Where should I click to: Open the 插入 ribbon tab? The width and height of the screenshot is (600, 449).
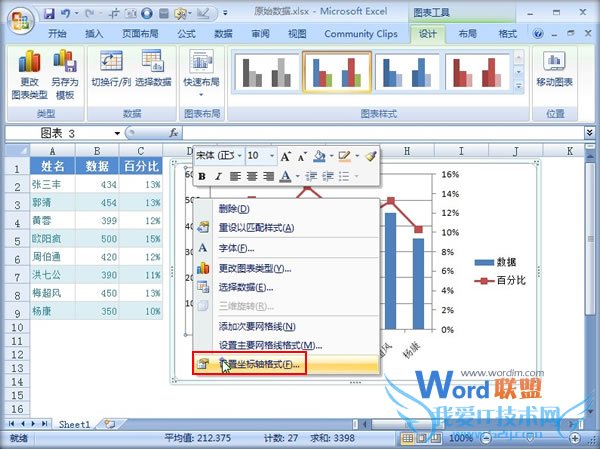pos(94,34)
